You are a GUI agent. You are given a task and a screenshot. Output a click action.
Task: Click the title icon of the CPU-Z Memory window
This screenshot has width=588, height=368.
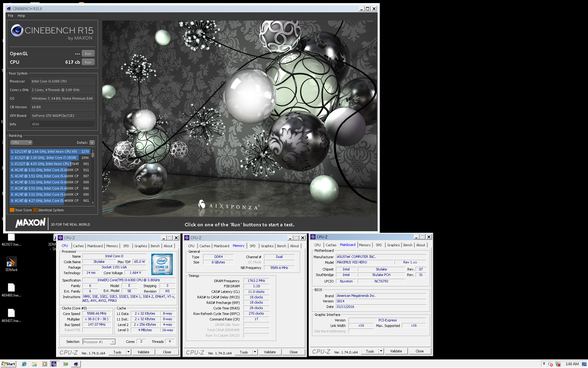click(x=187, y=238)
